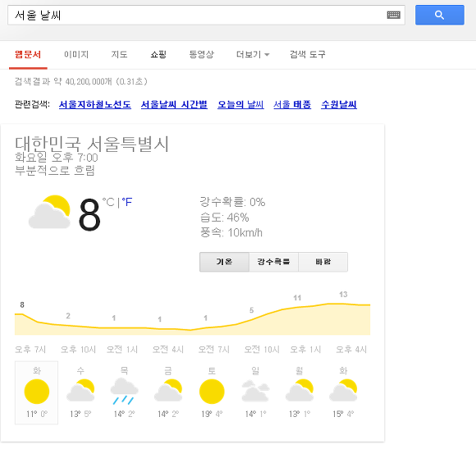Image resolution: width=476 pixels, height=449 pixels.
Task: Click the 오전 4시 time label on chart
Action: click(168, 350)
